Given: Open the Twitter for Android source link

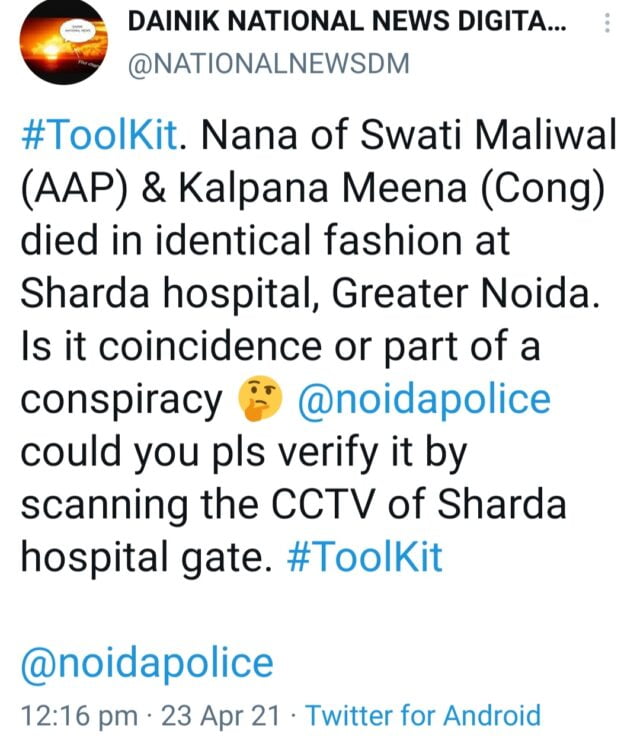Looking at the screenshot, I should (422, 716).
